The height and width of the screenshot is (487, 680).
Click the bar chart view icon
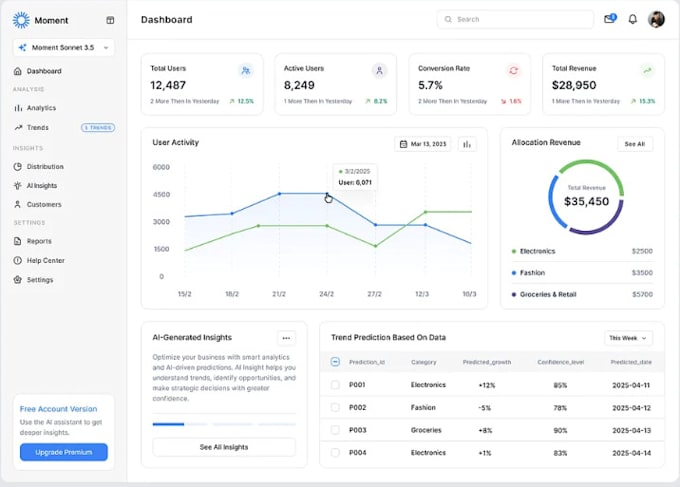coord(467,144)
